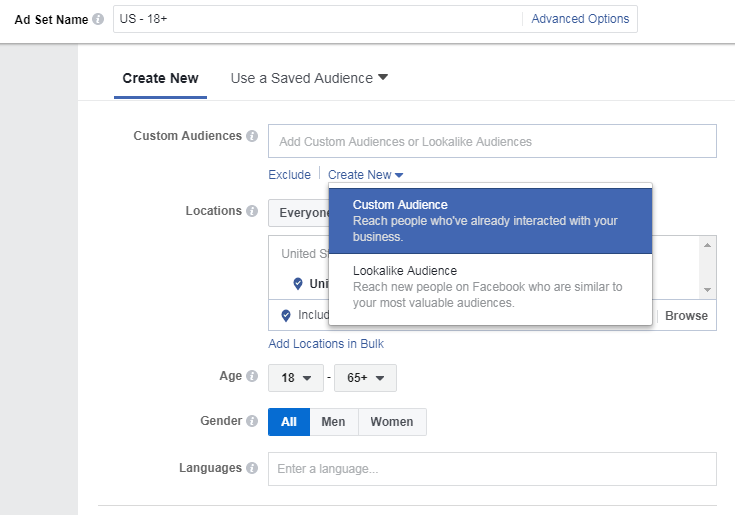Click the Ad Set Name info icon

(x=98, y=19)
